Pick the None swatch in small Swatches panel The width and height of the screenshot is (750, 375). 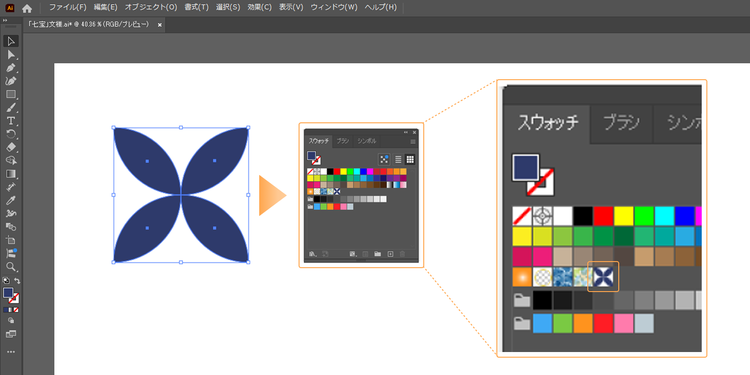[310, 171]
